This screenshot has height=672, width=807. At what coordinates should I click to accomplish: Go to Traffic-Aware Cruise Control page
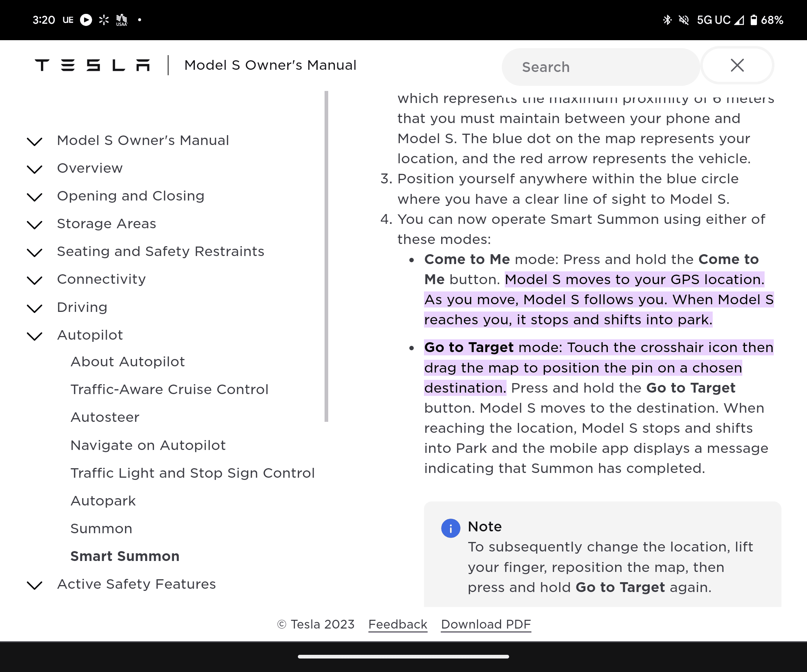click(x=170, y=389)
